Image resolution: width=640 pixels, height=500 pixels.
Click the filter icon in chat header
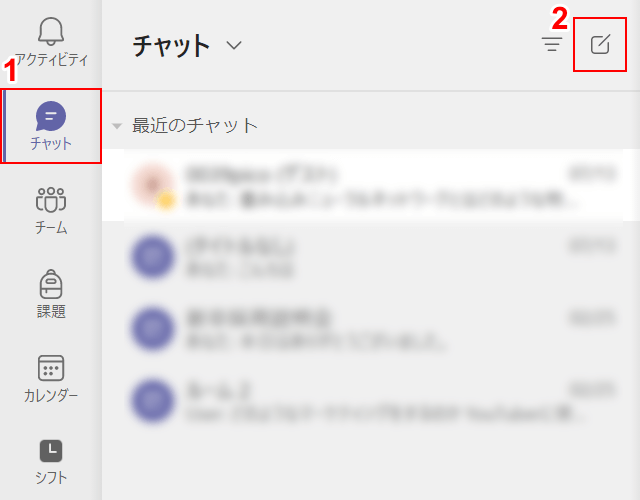(552, 44)
